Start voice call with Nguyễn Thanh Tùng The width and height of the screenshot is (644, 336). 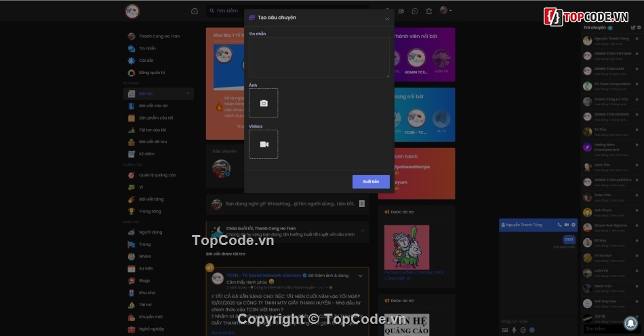[559, 225]
